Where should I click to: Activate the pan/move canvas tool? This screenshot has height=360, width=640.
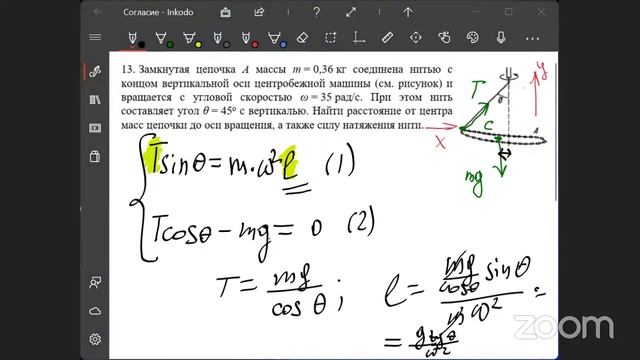click(416, 38)
